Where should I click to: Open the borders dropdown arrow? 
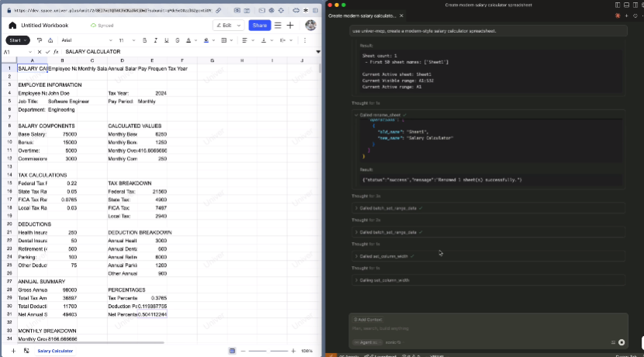click(231, 40)
